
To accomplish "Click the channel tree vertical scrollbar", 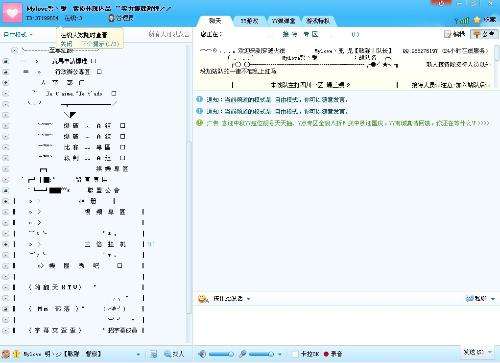I will pos(189,227).
